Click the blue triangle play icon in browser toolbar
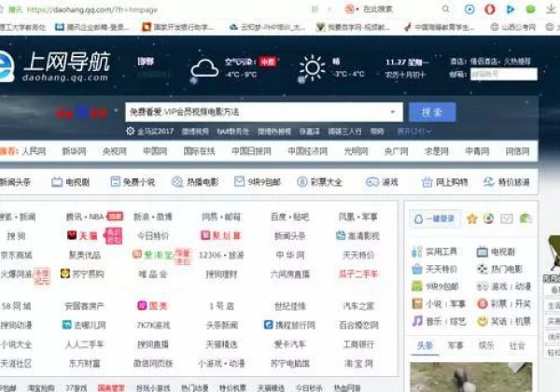 (511, 9)
